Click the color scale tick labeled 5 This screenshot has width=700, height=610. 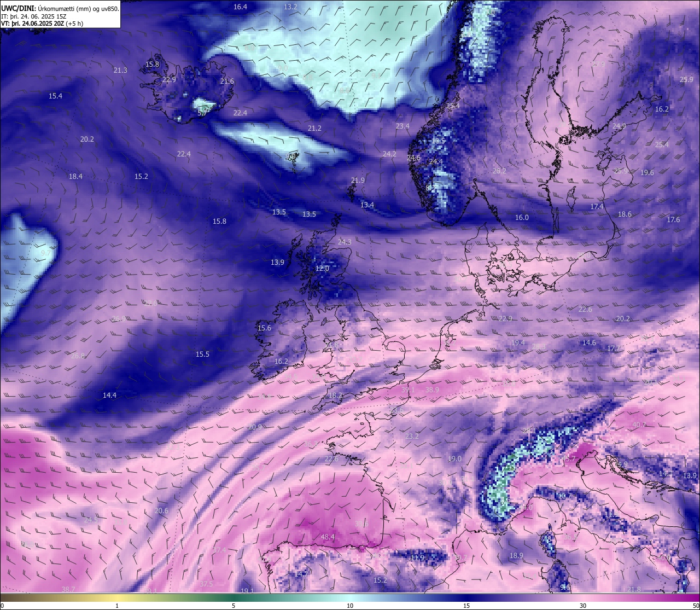tap(234, 606)
